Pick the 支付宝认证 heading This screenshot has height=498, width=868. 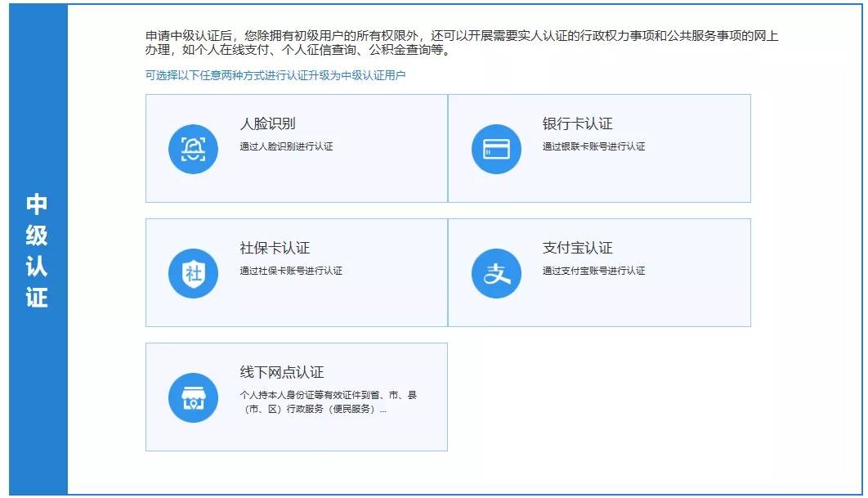(577, 249)
